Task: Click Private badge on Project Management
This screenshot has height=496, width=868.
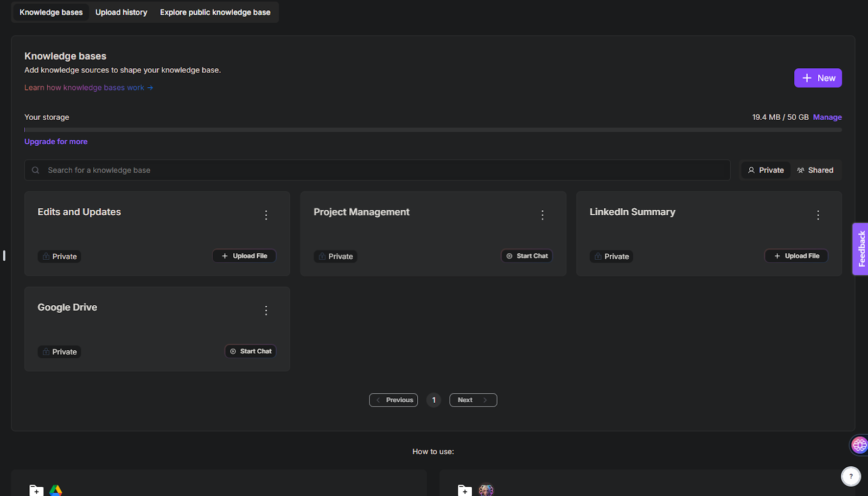Action: click(335, 256)
